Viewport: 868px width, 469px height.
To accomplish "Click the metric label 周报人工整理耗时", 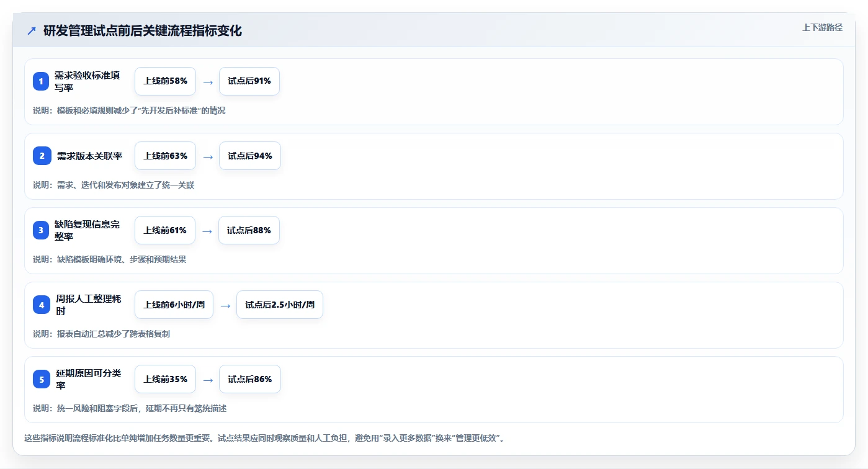I will coord(89,305).
